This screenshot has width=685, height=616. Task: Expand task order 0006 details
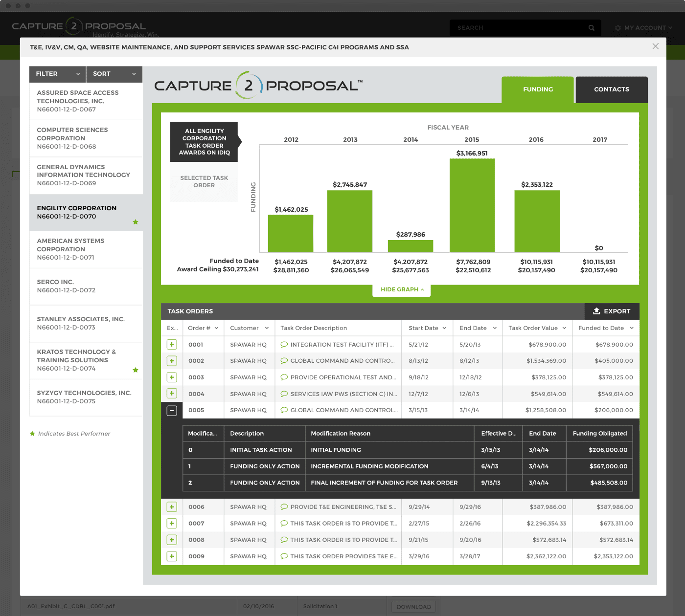[172, 507]
